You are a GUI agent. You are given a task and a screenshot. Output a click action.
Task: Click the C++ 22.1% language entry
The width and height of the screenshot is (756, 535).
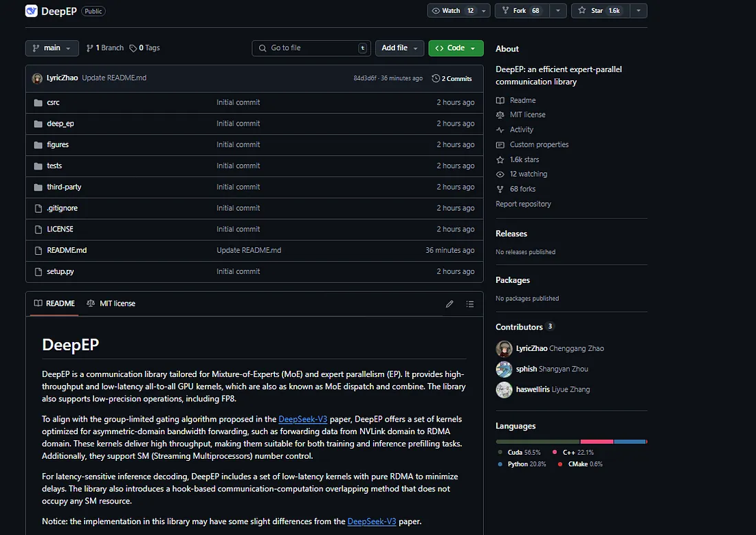tap(573, 453)
